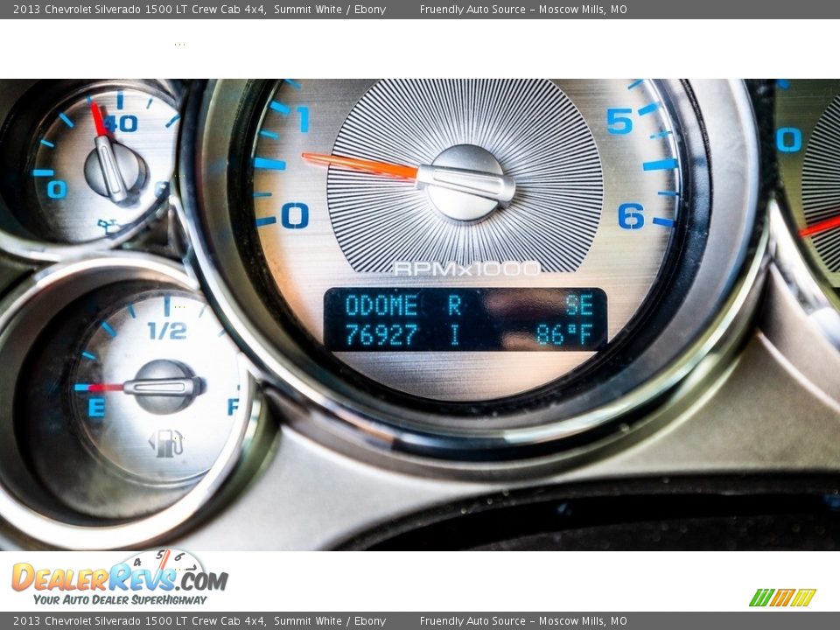The height and width of the screenshot is (630, 840).
Task: Click the 86°F temperature reading
Action: [564, 335]
